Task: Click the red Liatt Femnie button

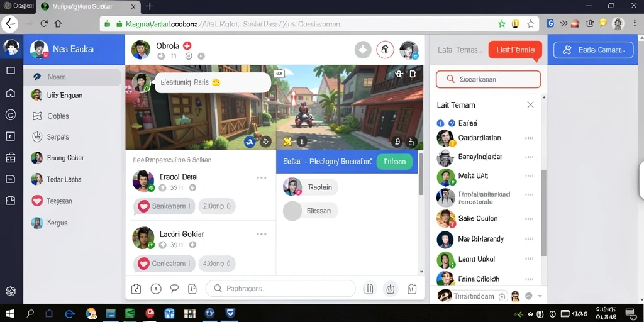Action: pos(515,50)
